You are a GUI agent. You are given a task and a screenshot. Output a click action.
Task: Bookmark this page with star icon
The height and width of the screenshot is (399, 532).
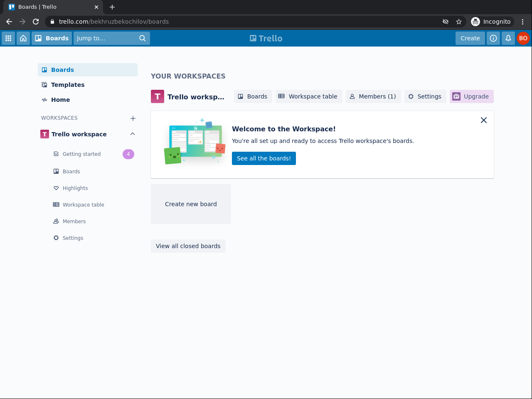pos(459,22)
